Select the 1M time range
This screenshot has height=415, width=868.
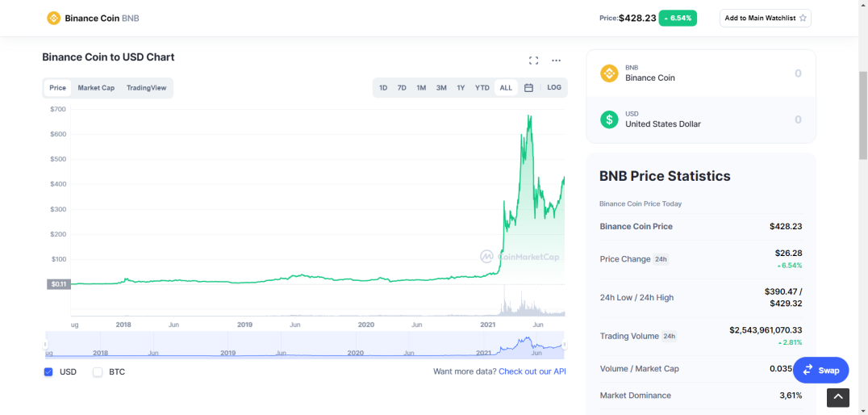pyautogui.click(x=421, y=87)
